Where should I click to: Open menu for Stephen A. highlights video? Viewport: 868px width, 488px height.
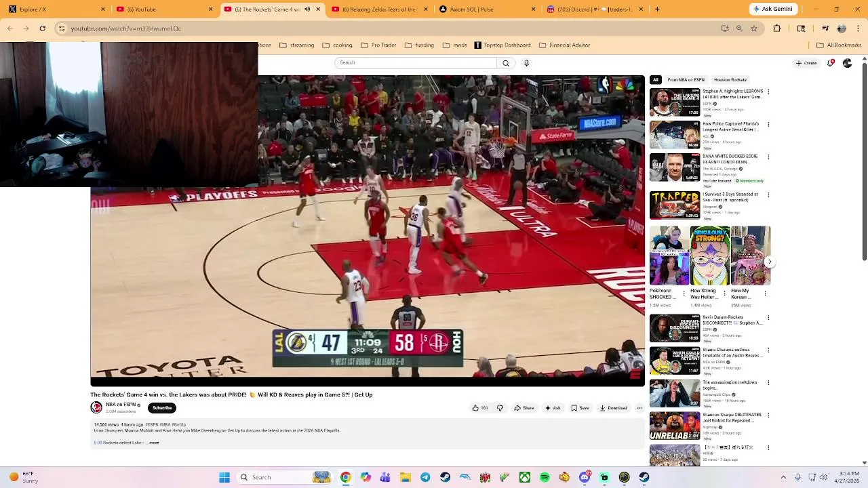[x=768, y=91]
